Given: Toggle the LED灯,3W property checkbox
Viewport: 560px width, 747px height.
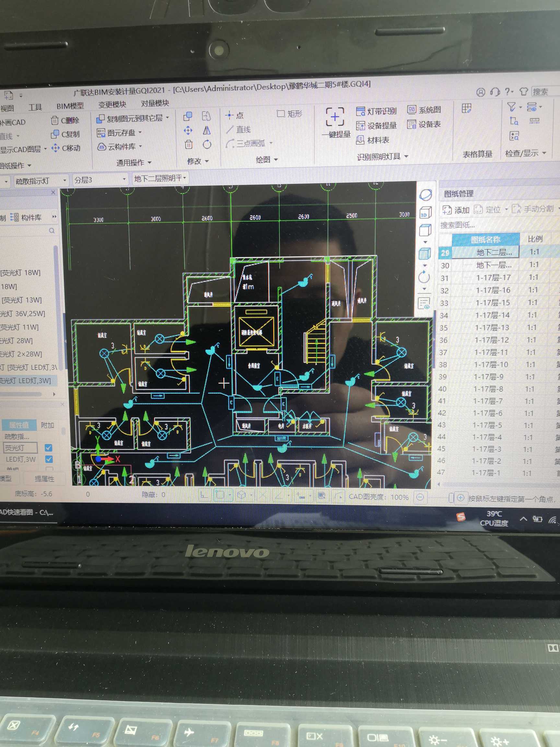Looking at the screenshot, I should click(x=49, y=459).
